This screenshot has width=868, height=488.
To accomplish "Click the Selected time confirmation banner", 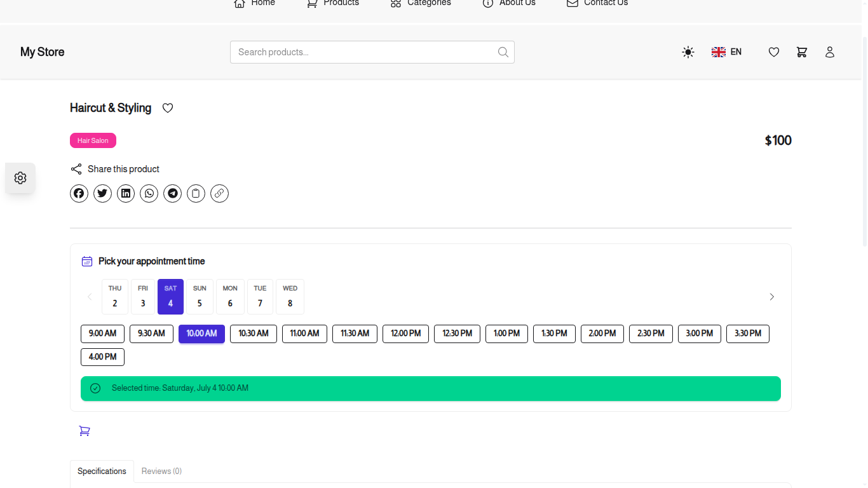I will click(431, 388).
